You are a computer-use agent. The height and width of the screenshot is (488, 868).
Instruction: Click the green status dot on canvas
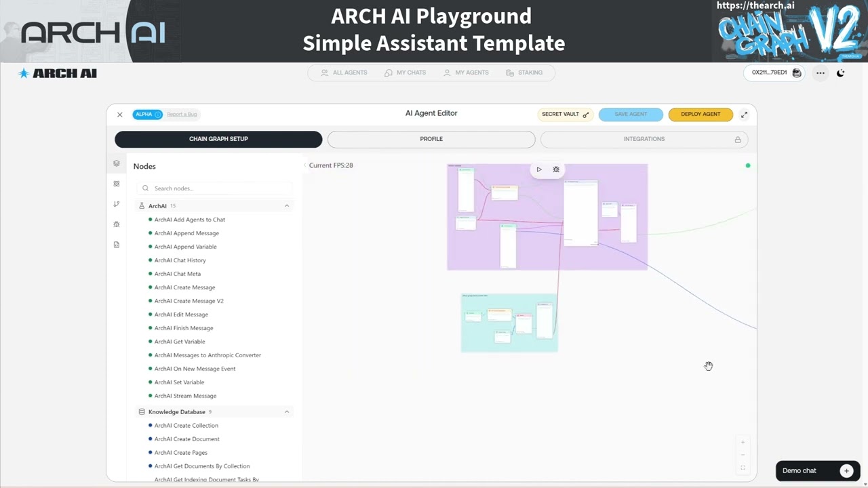tap(748, 165)
